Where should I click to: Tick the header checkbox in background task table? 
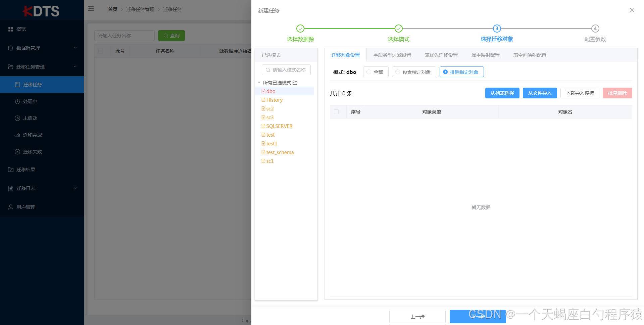(101, 51)
